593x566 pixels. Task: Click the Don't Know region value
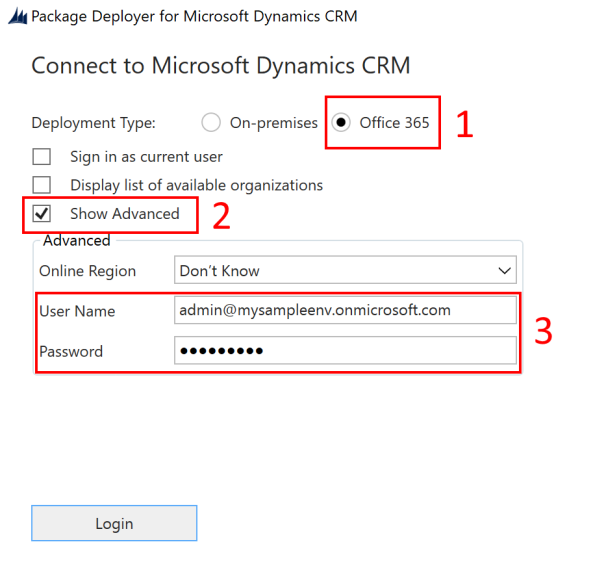click(x=219, y=271)
